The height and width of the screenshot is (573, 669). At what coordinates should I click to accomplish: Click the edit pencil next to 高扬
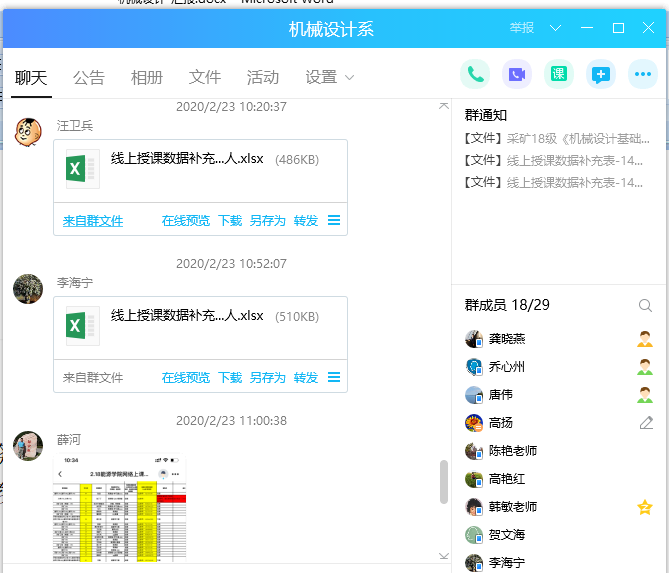(x=646, y=423)
